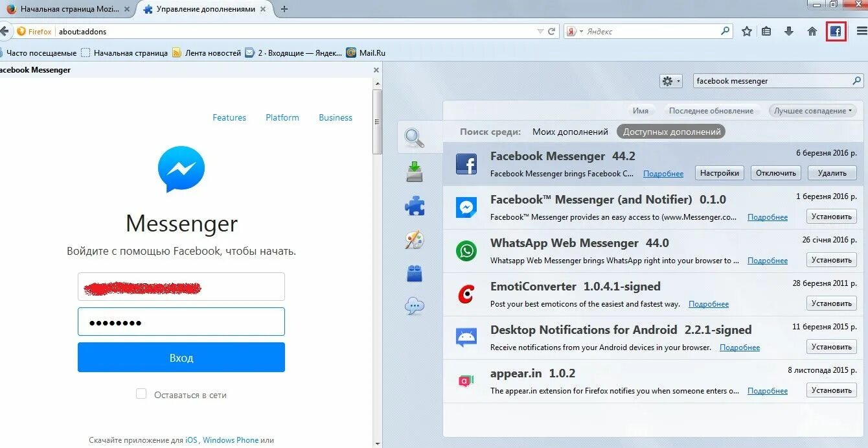Click the back navigation arrow
The width and height of the screenshot is (868, 448).
(x=4, y=31)
